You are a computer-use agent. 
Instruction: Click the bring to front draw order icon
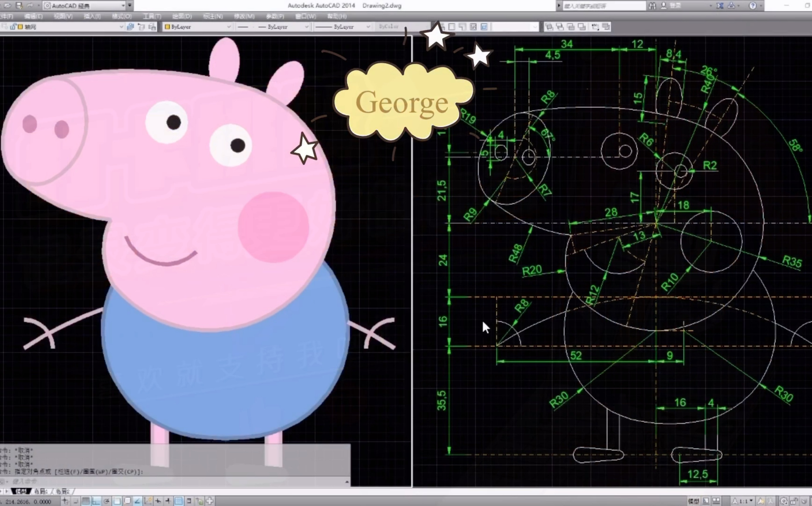coord(549,27)
